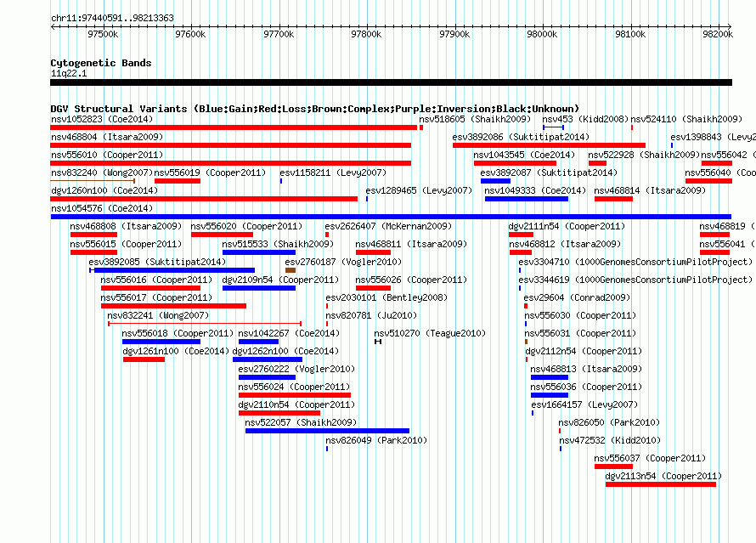
Task: Select nsv556030 (Cooper2011) label
Action: pyautogui.click(x=580, y=315)
